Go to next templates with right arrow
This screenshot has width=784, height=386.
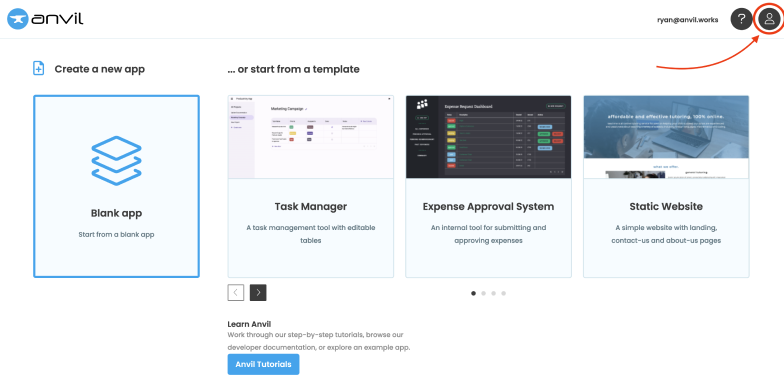pyautogui.click(x=258, y=292)
